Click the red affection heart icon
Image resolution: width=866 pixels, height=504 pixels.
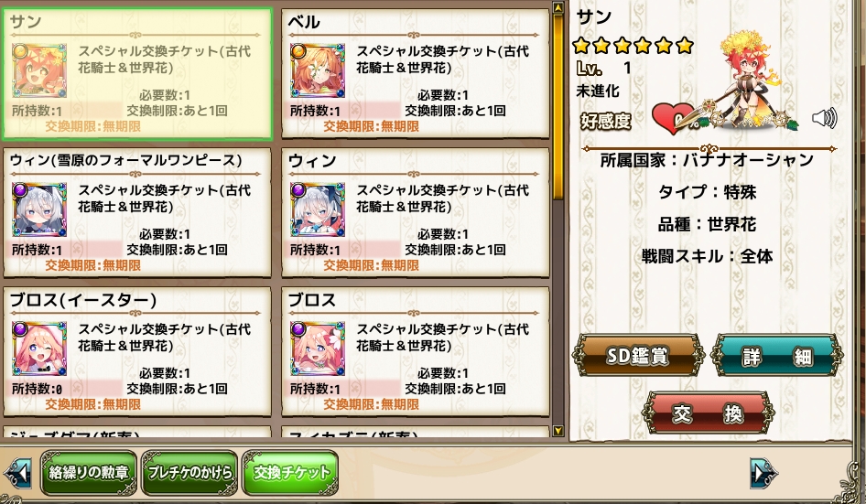(673, 118)
